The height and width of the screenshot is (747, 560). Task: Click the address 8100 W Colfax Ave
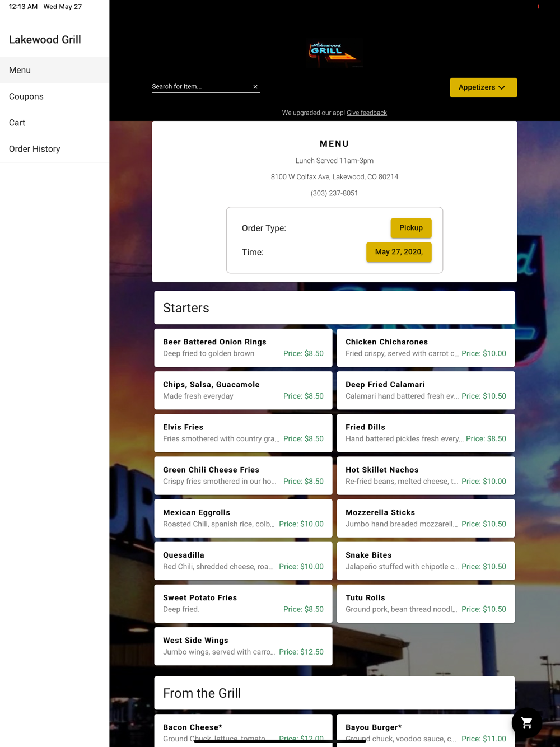point(334,177)
